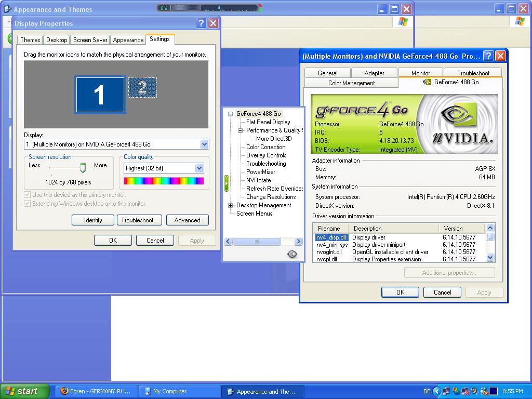Select PowerMizer in NVIDIA tree

[261, 172]
